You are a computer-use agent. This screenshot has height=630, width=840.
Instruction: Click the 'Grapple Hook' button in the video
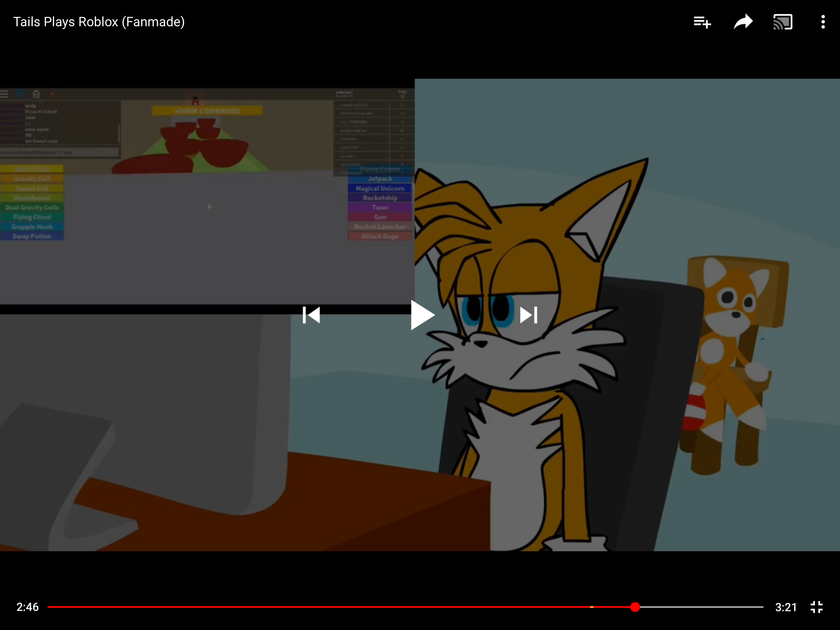coord(32,227)
